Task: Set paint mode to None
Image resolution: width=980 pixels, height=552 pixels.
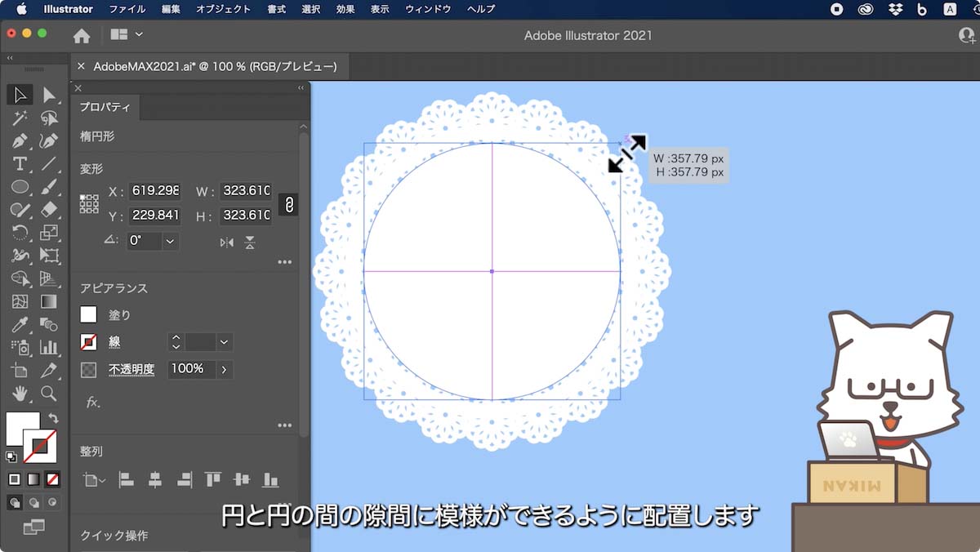Action: 52,479
